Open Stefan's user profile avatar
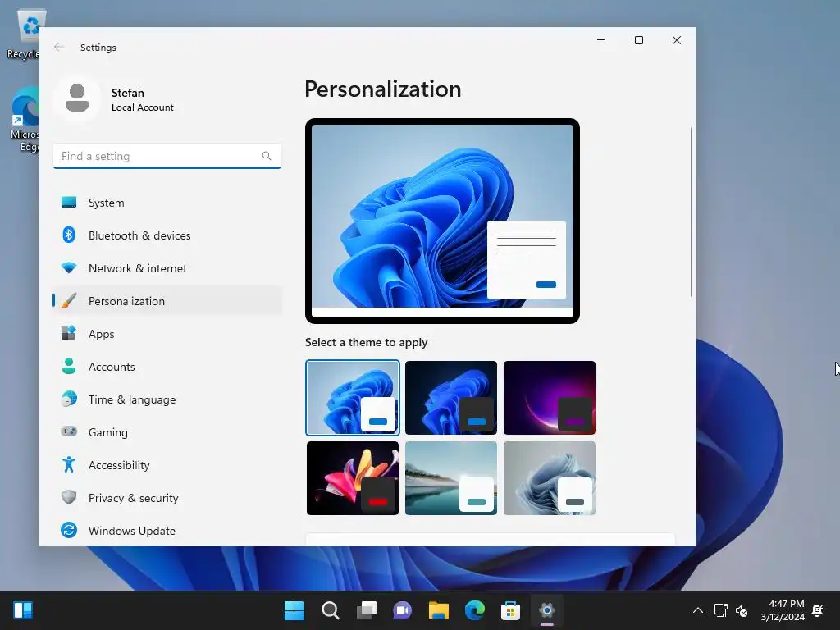 (77, 98)
